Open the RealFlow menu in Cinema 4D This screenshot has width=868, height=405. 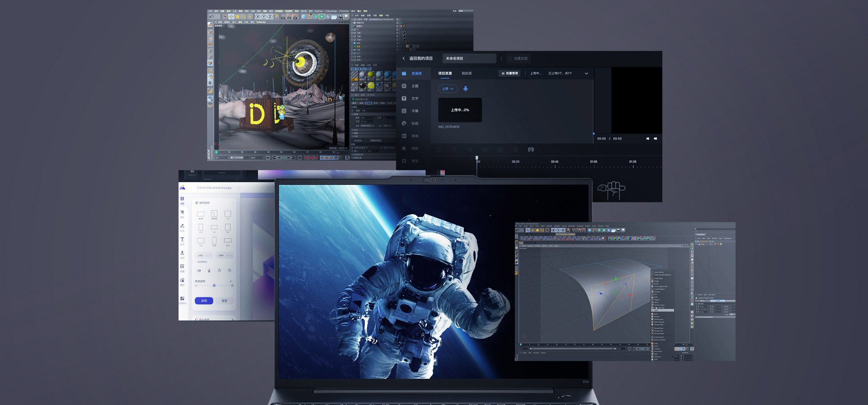point(319,11)
